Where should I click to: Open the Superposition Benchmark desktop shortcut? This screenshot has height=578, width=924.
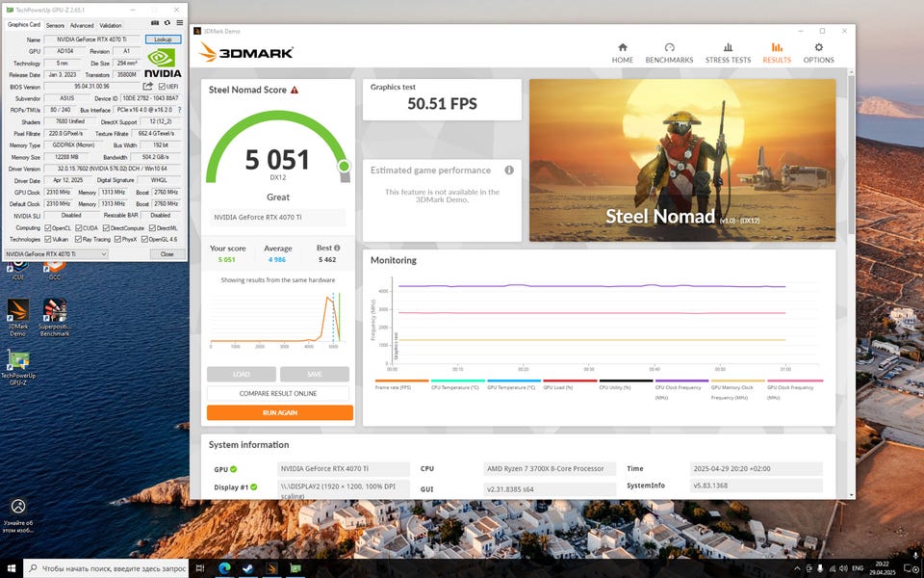(55, 317)
